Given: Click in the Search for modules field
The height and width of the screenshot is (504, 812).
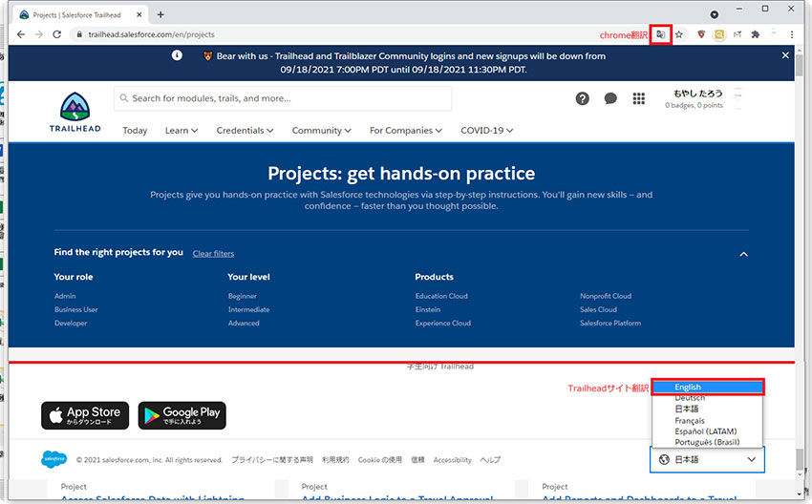Looking at the screenshot, I should pos(283,98).
